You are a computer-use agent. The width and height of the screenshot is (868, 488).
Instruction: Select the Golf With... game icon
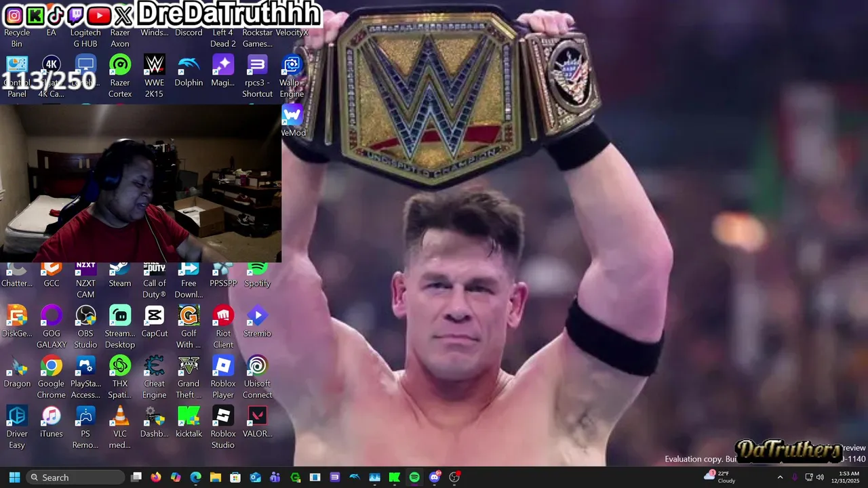[x=189, y=316]
